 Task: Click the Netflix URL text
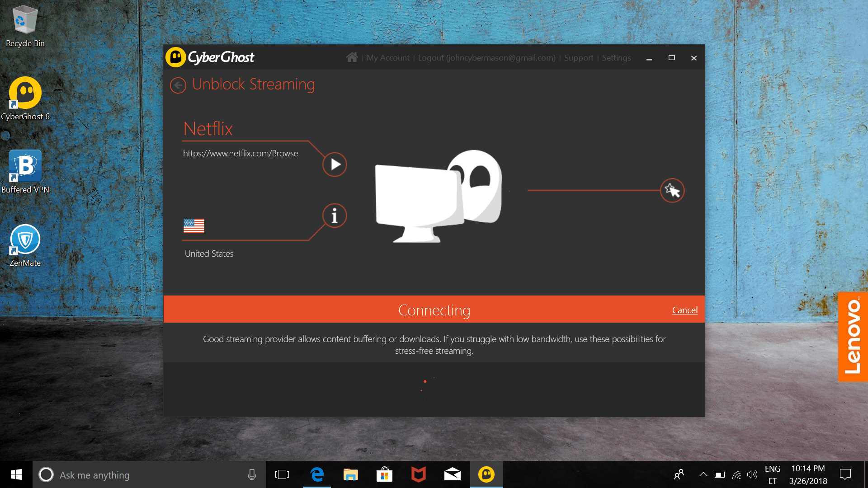(241, 153)
